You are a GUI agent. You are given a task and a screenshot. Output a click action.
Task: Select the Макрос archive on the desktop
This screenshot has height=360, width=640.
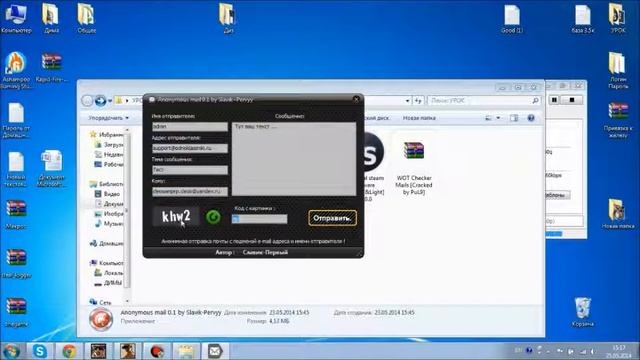(x=16, y=213)
